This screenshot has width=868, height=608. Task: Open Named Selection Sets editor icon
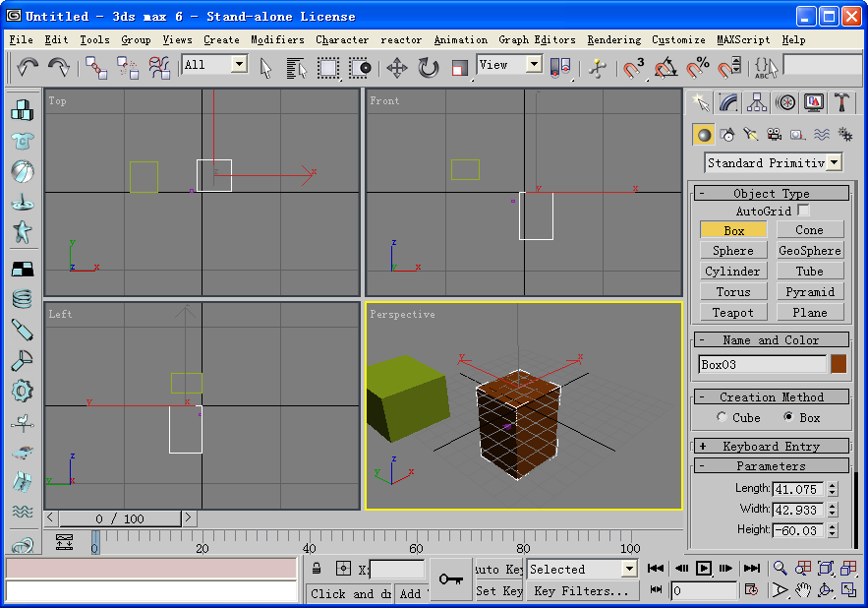coord(766,68)
